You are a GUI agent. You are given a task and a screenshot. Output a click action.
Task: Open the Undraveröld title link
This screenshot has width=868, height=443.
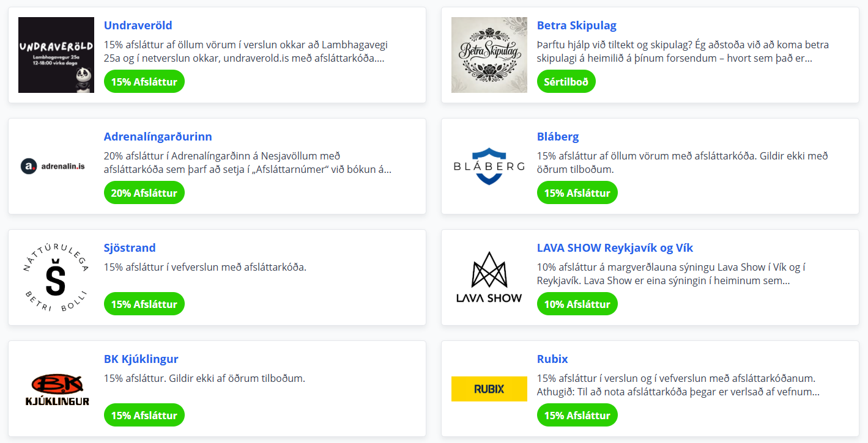point(138,26)
